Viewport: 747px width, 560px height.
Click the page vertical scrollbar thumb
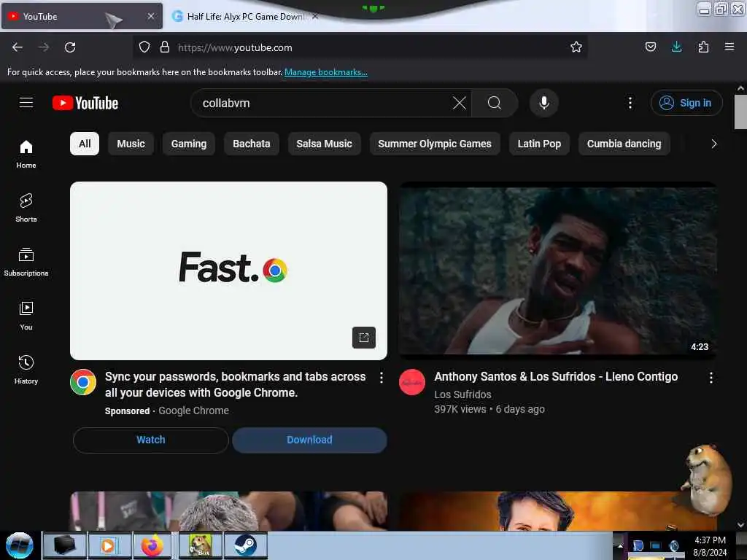740,112
